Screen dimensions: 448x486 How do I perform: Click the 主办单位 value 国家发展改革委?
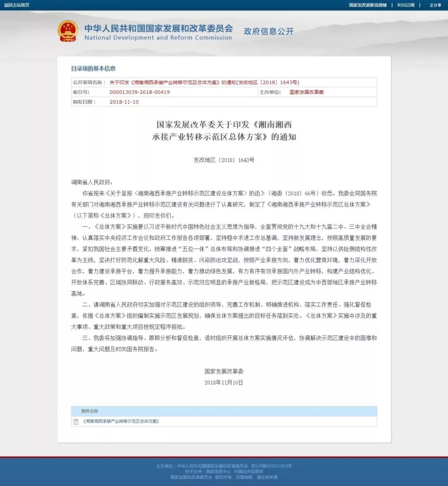[306, 92]
